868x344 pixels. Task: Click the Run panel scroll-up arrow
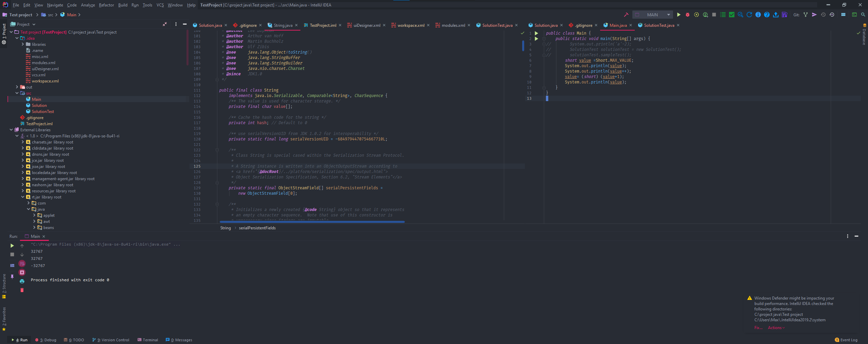pyautogui.click(x=22, y=246)
